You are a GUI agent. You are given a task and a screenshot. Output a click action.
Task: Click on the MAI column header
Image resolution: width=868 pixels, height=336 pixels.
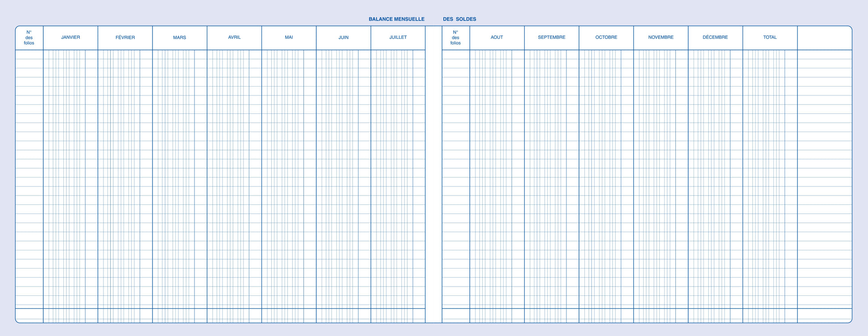289,37
